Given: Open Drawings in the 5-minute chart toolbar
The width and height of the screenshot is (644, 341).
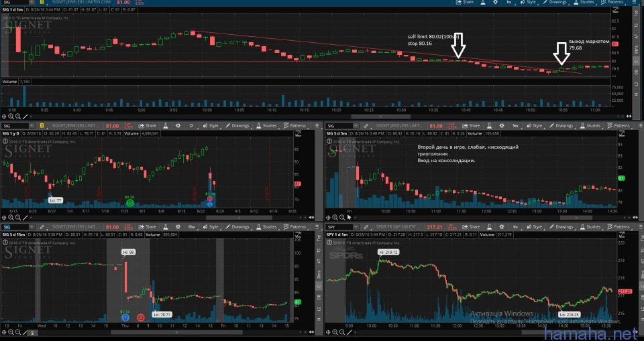Looking at the screenshot, I should click(561, 125).
